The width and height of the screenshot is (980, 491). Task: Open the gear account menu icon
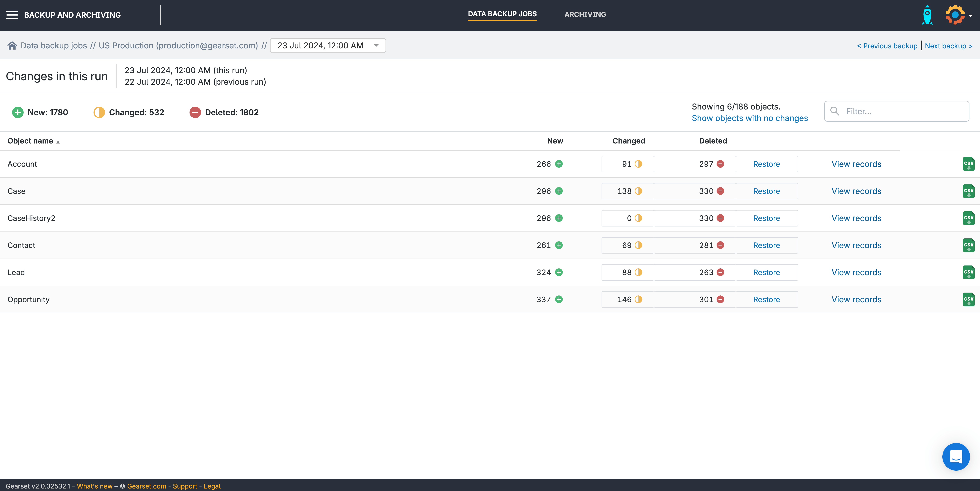956,15
